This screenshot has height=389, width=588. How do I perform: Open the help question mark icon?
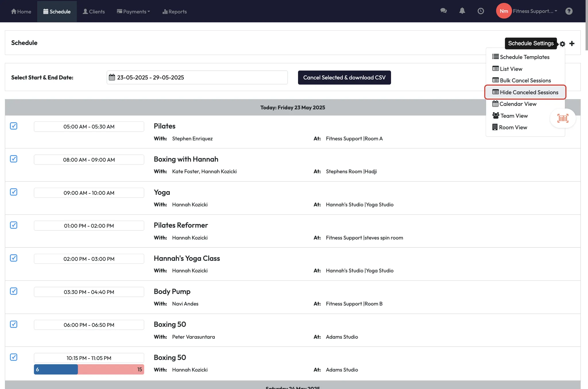[x=569, y=11]
